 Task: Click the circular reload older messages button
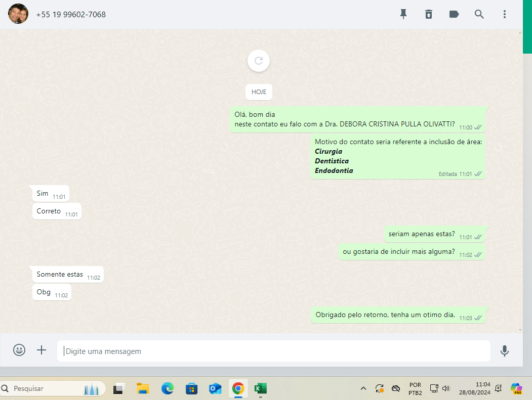tap(259, 61)
